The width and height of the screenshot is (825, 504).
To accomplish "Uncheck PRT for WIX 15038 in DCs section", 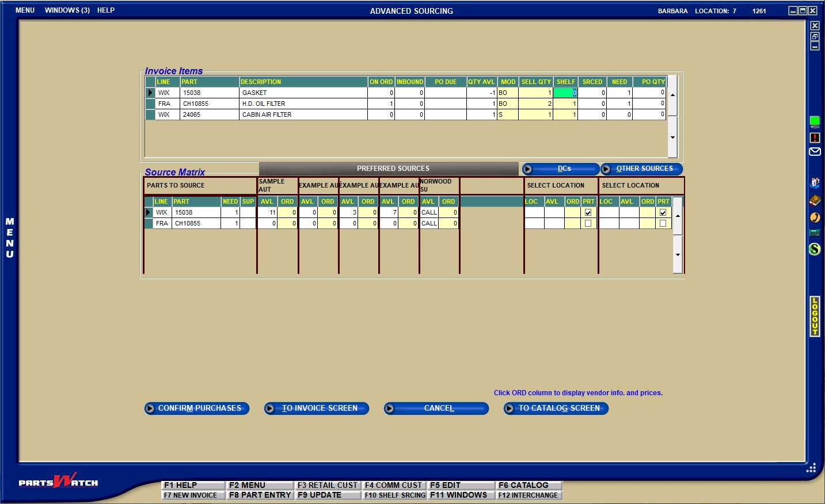I will pos(588,212).
